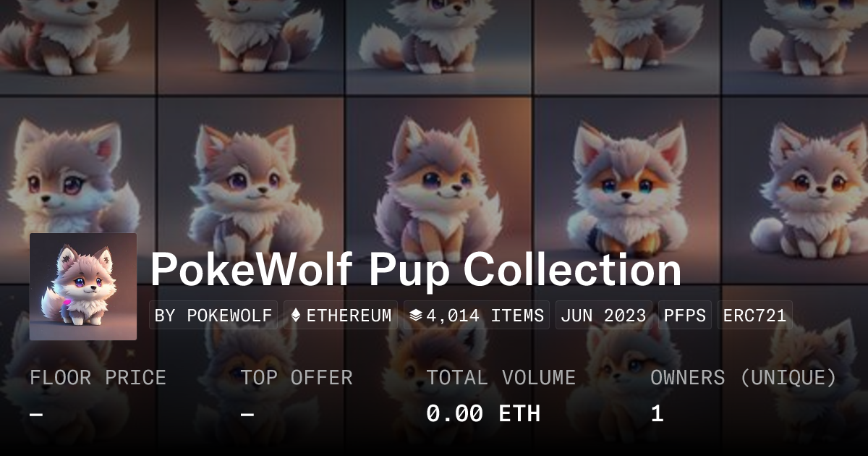Click the ERC721 token standard tag
Image resolution: width=868 pixels, height=456 pixels.
pyautogui.click(x=755, y=316)
